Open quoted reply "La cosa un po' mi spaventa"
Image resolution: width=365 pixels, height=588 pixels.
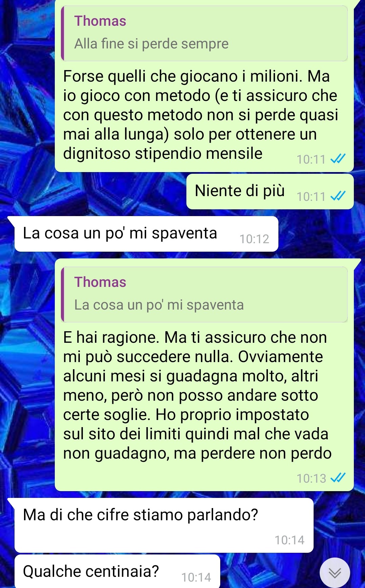pos(204,294)
